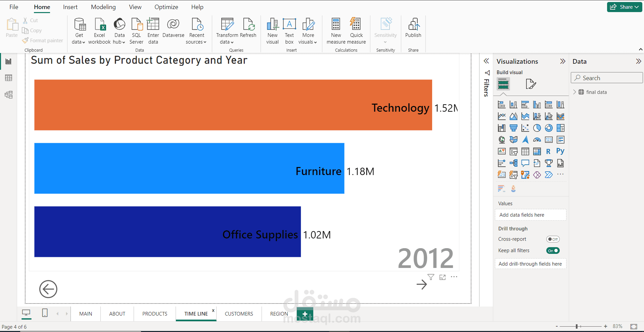The image size is (644, 332).
Task: Add a Text box to the report
Action: 289,31
